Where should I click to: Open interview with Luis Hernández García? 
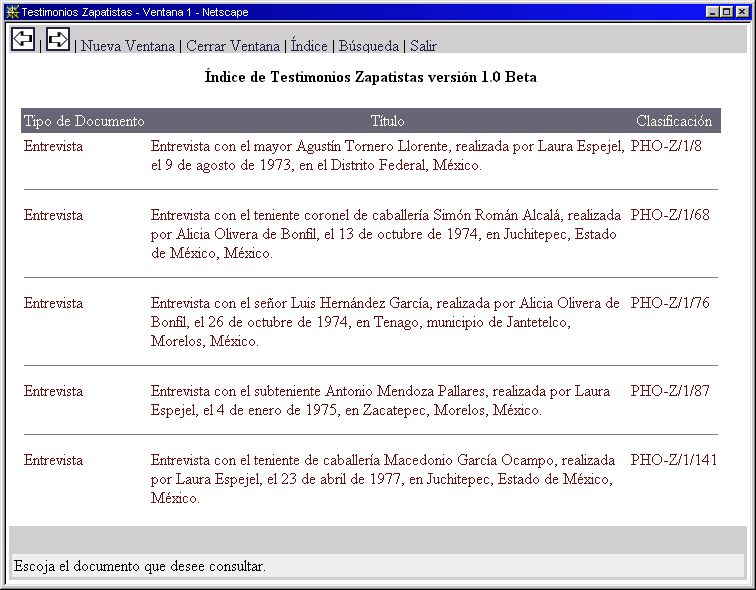385,322
